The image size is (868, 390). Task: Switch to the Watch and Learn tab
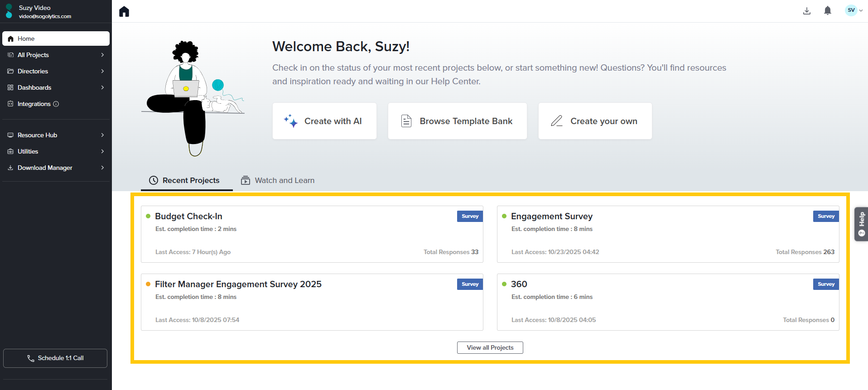pos(278,180)
